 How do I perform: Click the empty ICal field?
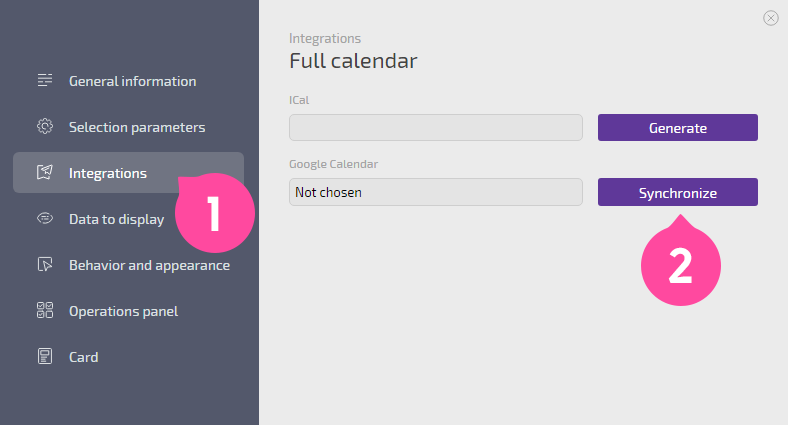(436, 128)
